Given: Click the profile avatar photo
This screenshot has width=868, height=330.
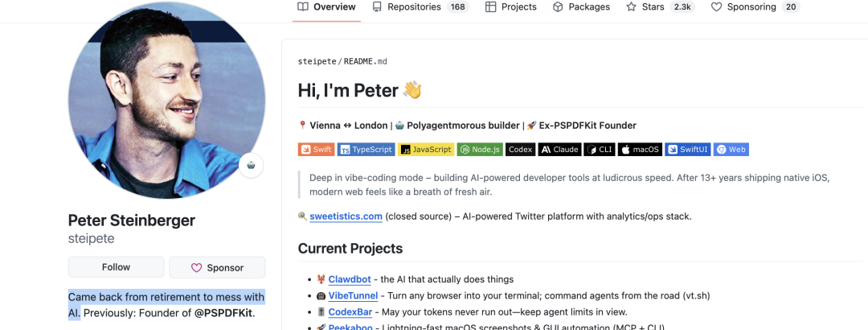Looking at the screenshot, I should point(166,101).
